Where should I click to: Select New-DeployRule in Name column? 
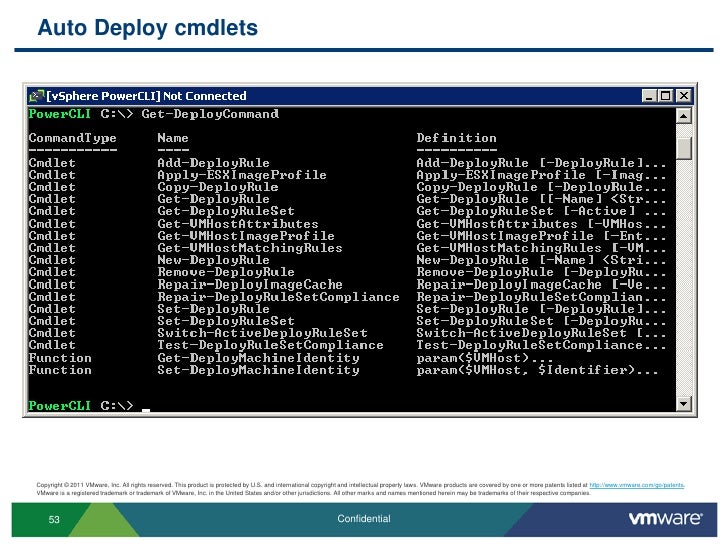(x=213, y=260)
